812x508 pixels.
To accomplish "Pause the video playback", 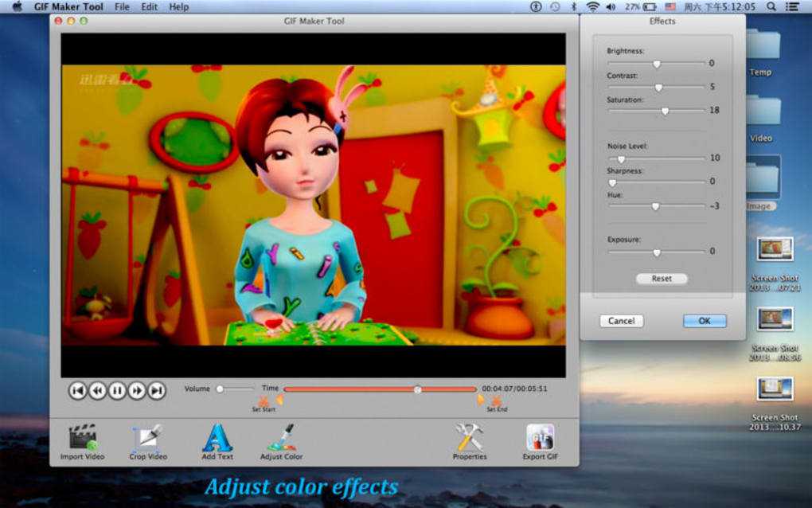I will pyautogui.click(x=117, y=390).
